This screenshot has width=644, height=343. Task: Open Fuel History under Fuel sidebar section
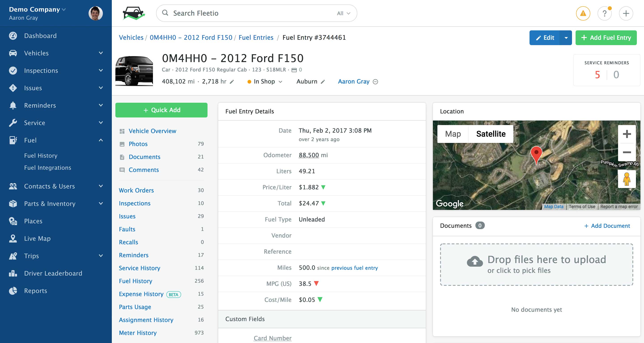click(x=41, y=155)
